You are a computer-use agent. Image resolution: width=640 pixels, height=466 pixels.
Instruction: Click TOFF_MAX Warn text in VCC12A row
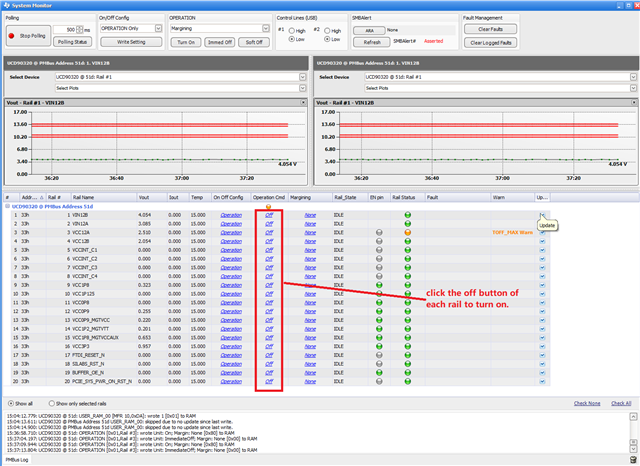pyautogui.click(x=512, y=233)
